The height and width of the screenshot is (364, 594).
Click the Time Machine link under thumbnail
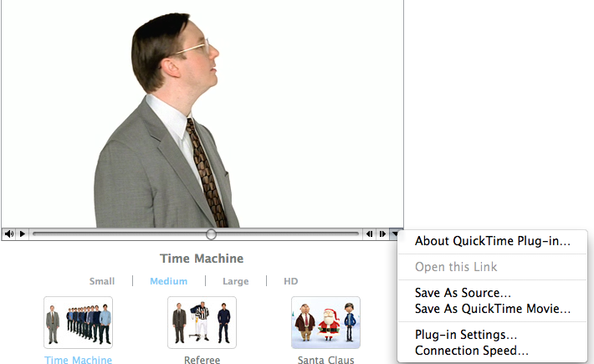pyautogui.click(x=78, y=360)
